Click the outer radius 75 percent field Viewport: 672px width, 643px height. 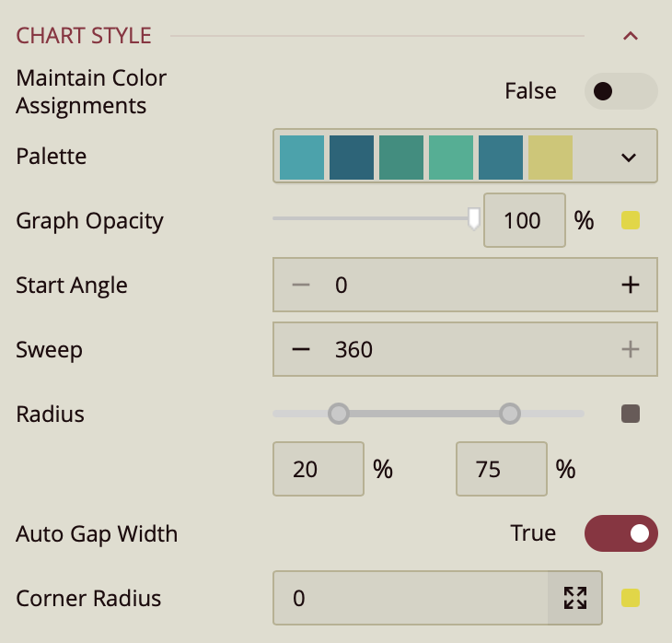(501, 469)
